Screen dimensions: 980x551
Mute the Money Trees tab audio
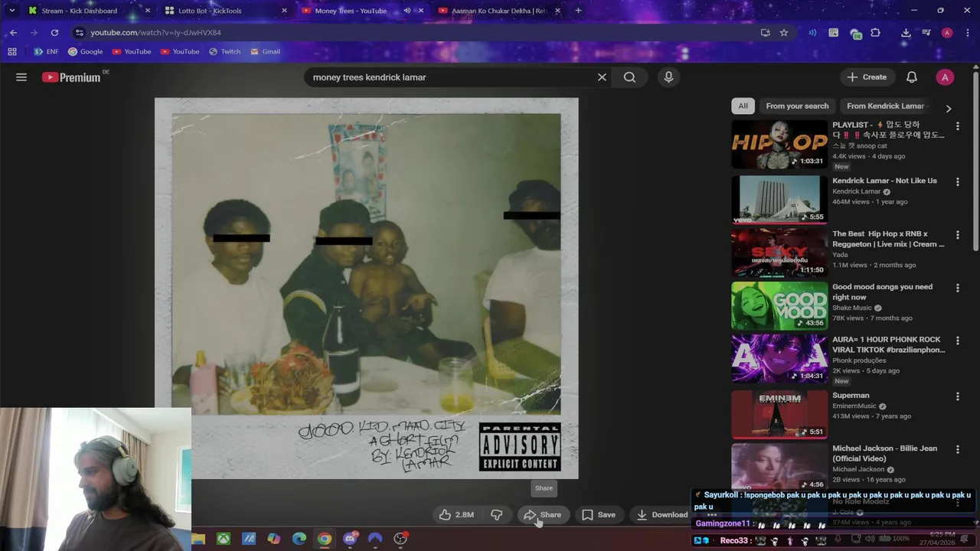point(407,11)
